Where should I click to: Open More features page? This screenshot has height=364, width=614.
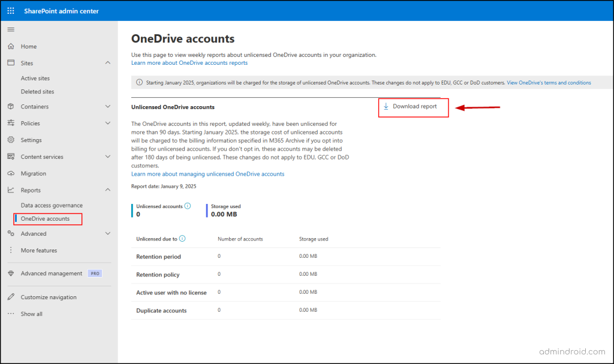coord(39,251)
